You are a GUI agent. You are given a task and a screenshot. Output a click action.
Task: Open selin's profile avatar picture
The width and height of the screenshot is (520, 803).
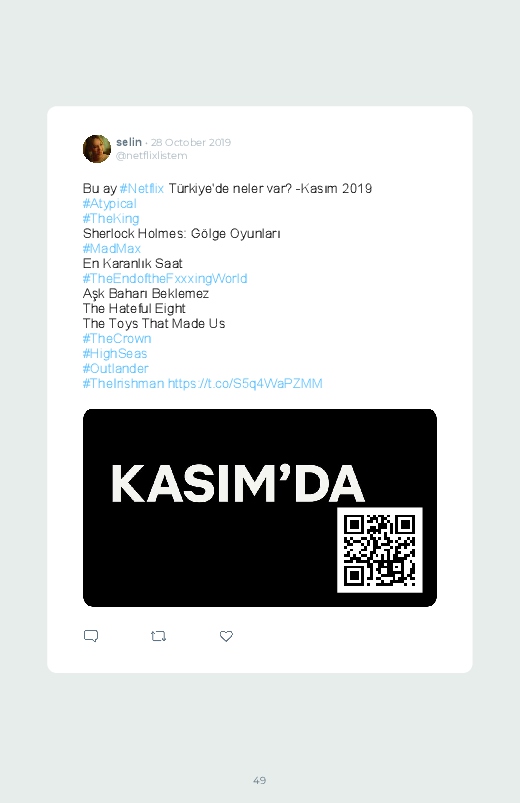(x=97, y=149)
